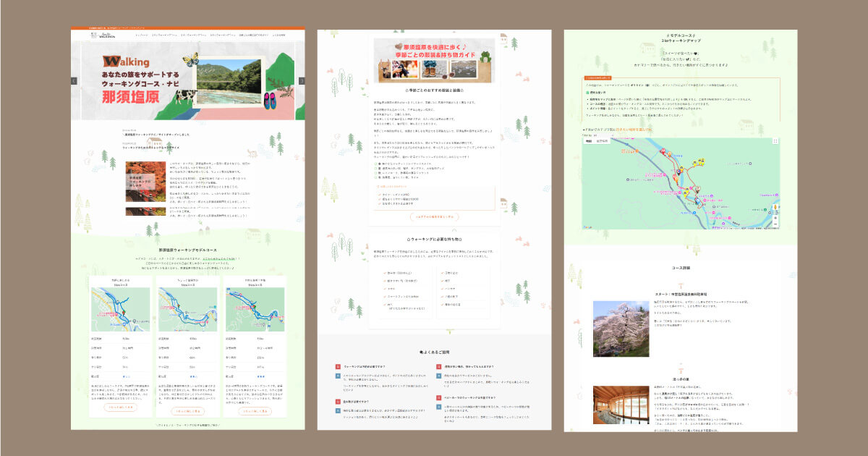Click the button under the first model course
The width and height of the screenshot is (868, 456).
121,408
